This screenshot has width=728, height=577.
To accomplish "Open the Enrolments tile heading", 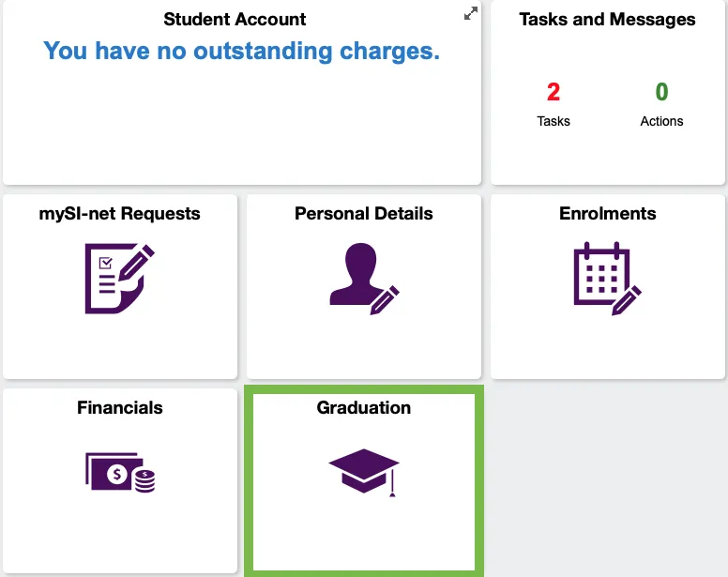I will (607, 214).
